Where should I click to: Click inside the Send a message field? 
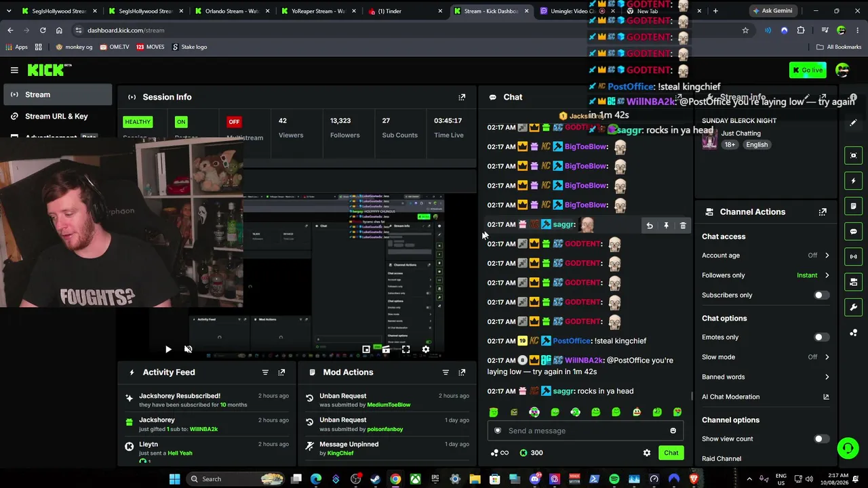pos(585,431)
